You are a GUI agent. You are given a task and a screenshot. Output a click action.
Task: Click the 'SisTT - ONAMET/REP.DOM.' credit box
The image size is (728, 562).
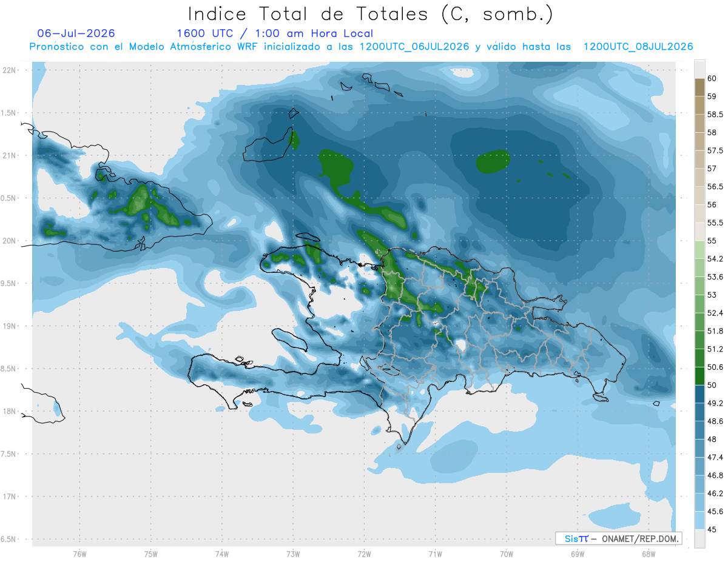(619, 538)
